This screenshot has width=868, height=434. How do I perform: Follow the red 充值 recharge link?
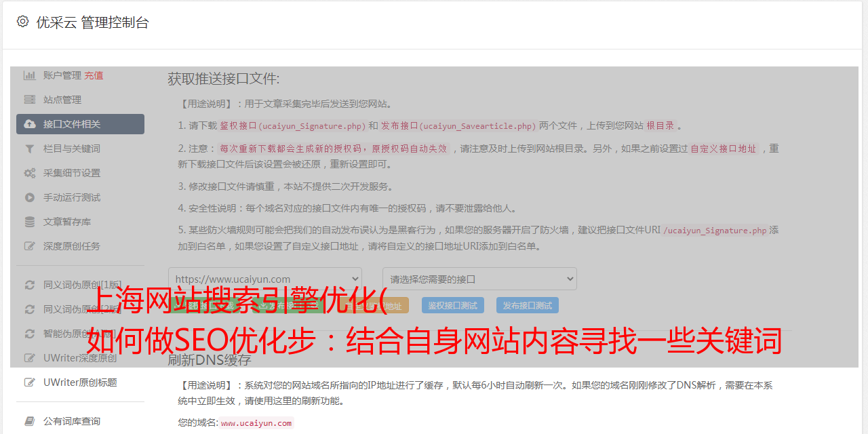94,75
